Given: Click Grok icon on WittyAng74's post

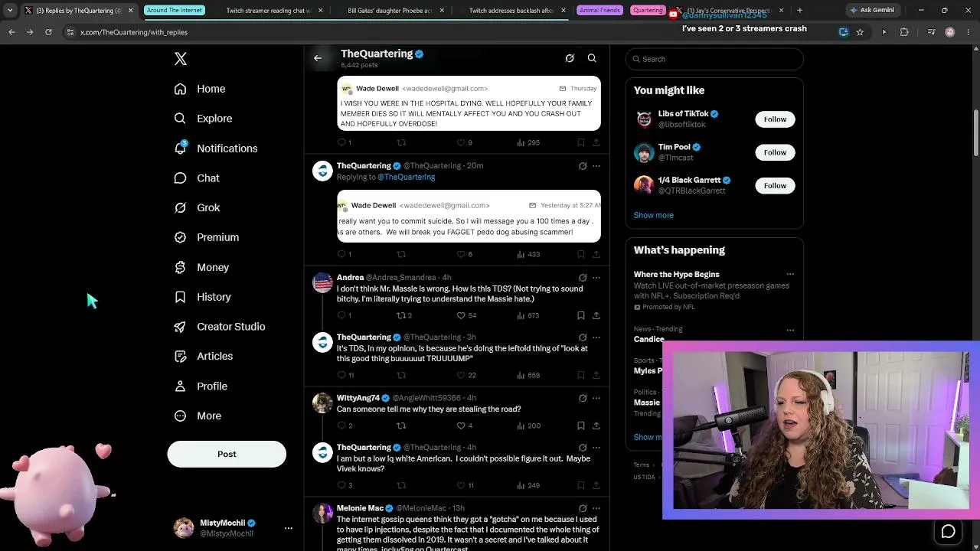Looking at the screenshot, I should point(583,399).
